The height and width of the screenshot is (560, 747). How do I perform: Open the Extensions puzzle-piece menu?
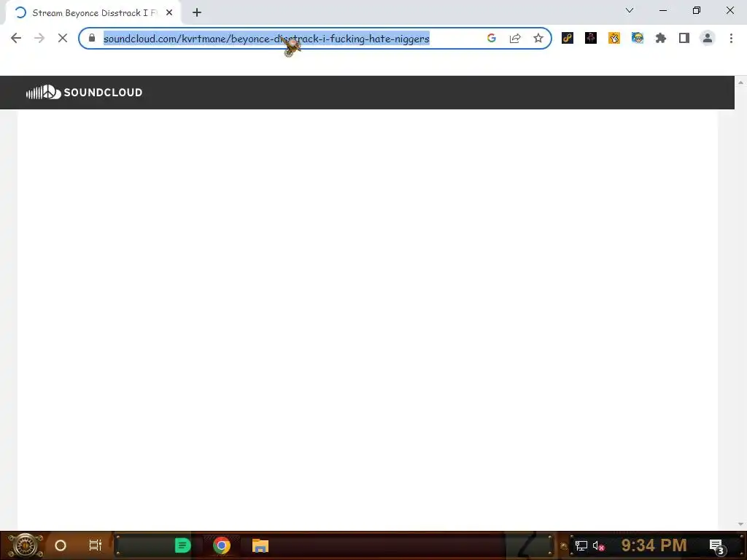click(661, 38)
